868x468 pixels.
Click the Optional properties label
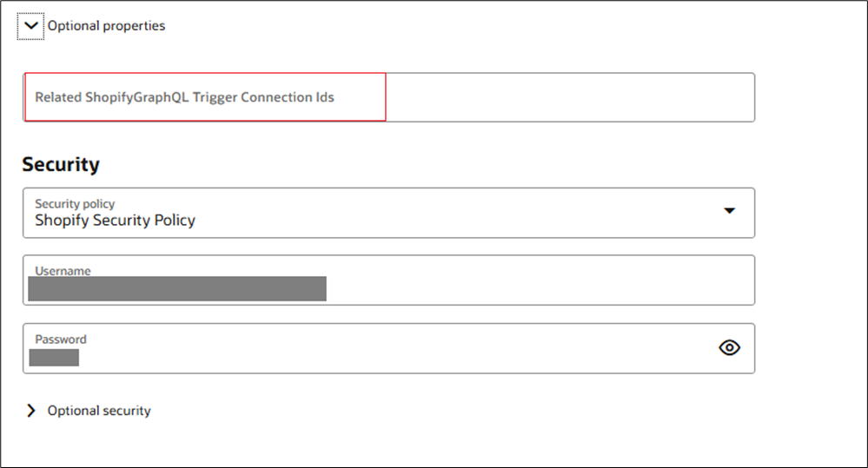pos(106,26)
